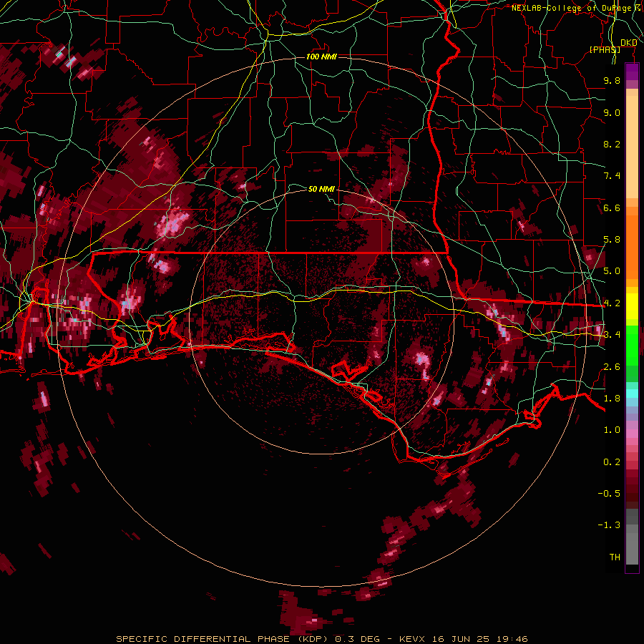
Task: Click the 1.0 value on color scale
Action: pos(612,430)
